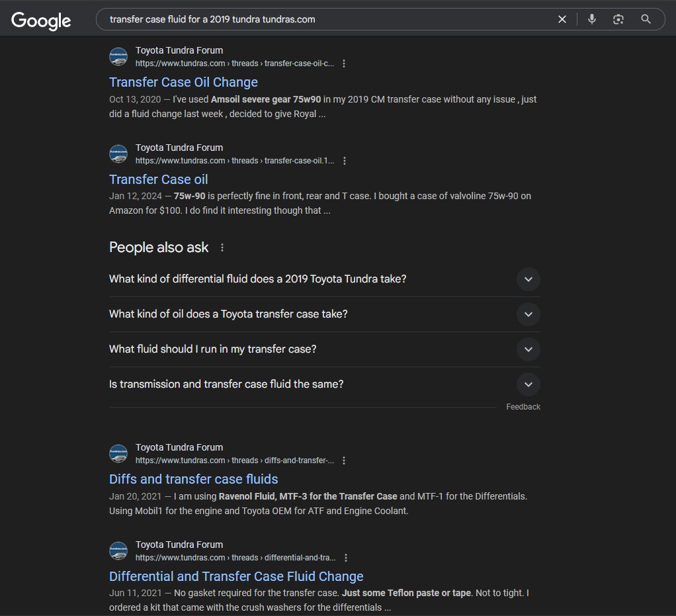Click snippet mentioning Amsoil severe gear 75w90
Viewport: 676px width, 616px height.
click(323, 107)
